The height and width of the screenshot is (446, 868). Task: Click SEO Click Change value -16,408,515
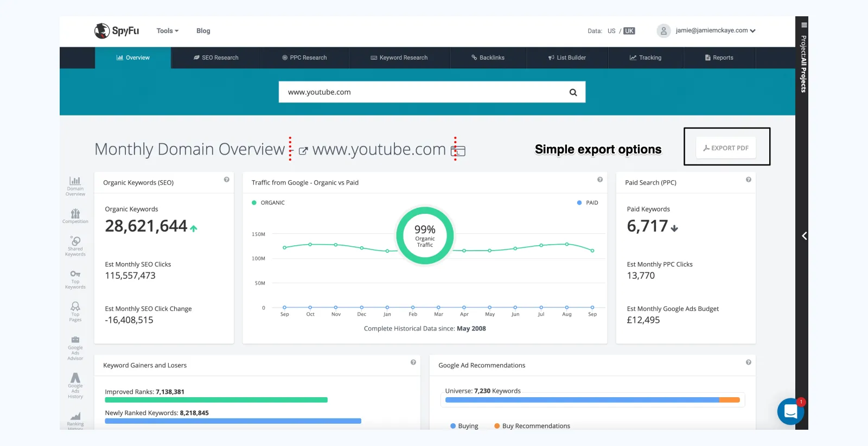click(x=129, y=320)
